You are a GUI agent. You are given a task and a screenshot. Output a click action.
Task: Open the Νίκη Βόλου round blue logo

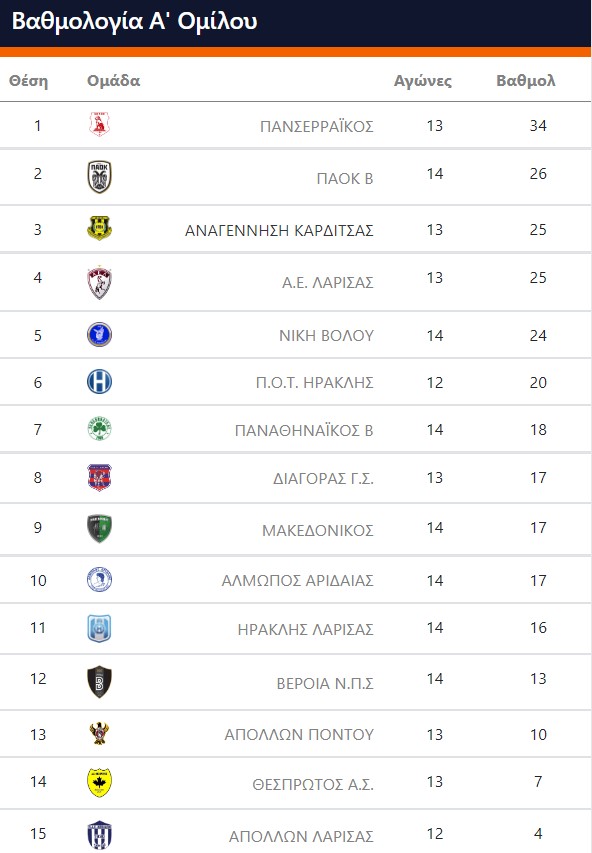click(100, 334)
